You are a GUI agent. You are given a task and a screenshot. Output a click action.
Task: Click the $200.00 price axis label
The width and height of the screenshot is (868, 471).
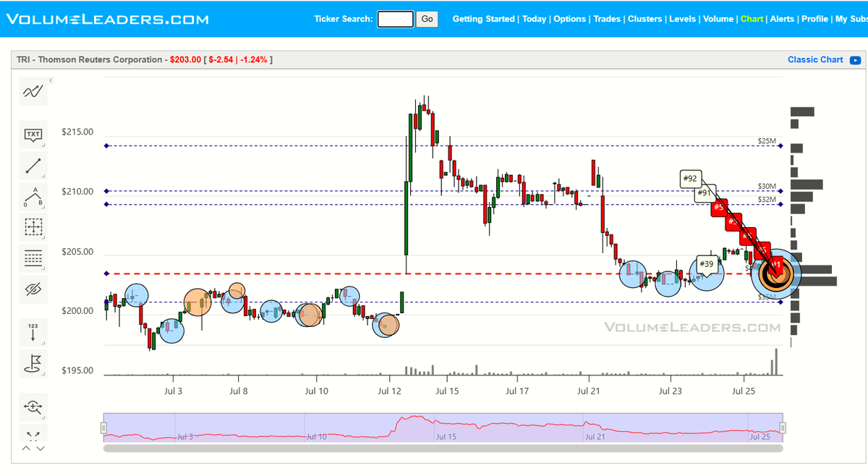pos(77,311)
